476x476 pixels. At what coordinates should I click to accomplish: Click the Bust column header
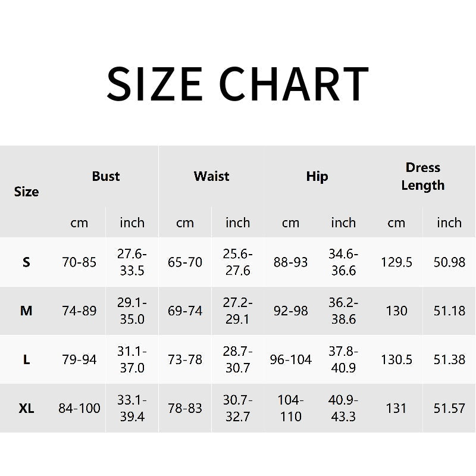[x=106, y=176]
